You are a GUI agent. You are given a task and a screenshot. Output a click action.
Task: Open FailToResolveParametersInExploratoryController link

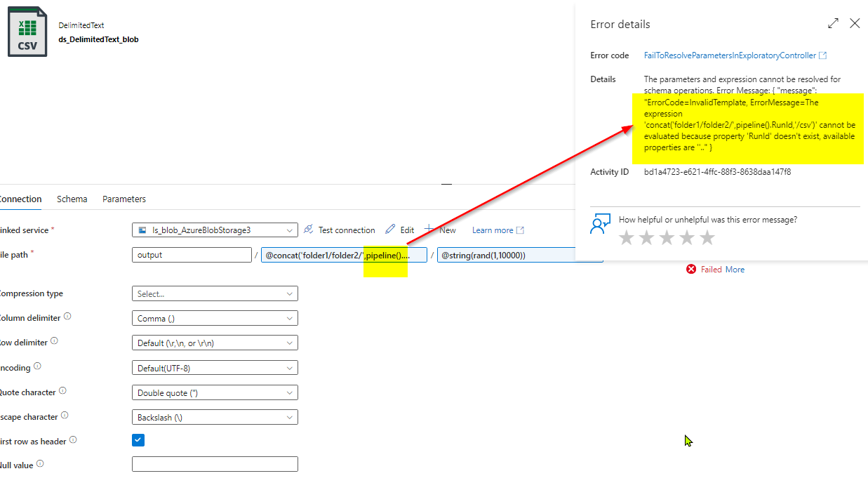pyautogui.click(x=730, y=55)
